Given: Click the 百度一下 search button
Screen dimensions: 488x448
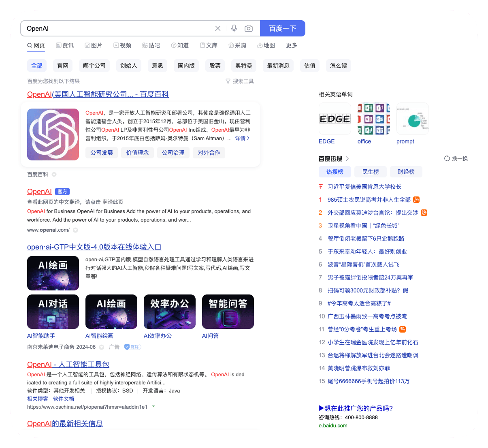Looking at the screenshot, I should [283, 28].
